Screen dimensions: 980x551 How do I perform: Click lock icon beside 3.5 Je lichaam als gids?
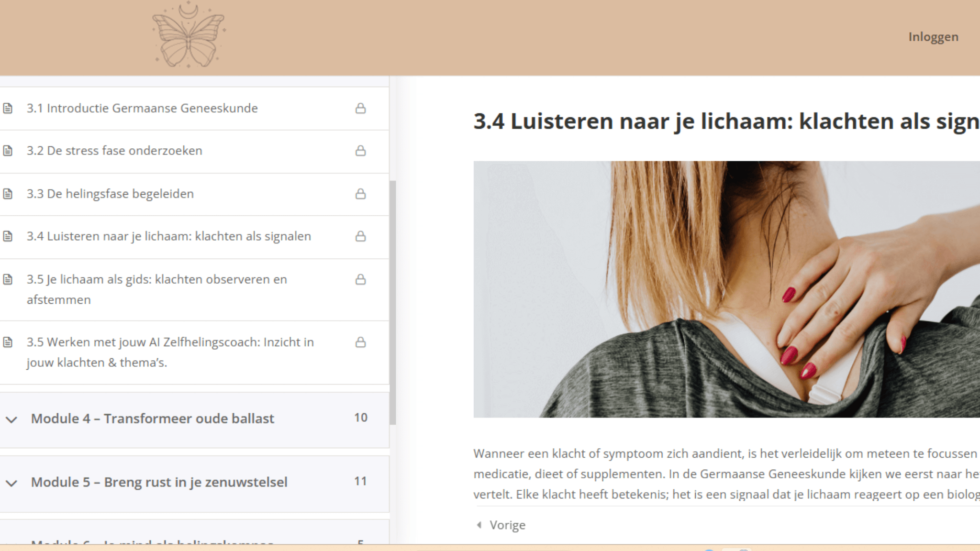pos(360,279)
